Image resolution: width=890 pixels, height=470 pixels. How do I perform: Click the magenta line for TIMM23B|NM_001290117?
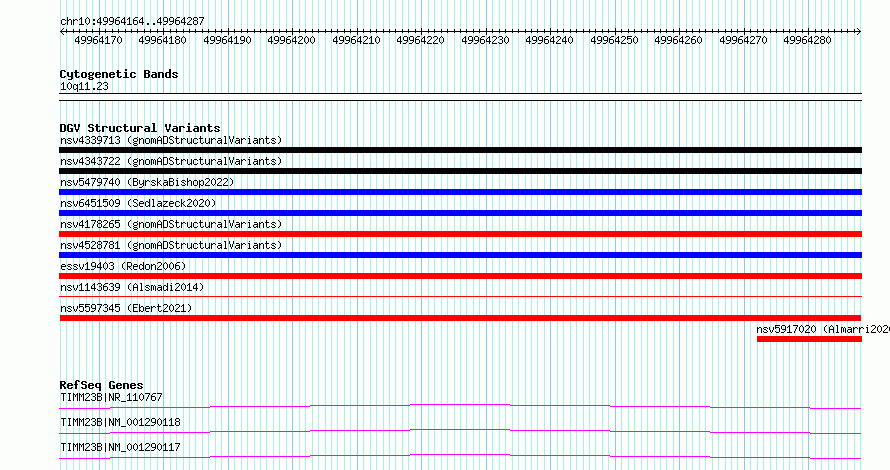coord(460,456)
